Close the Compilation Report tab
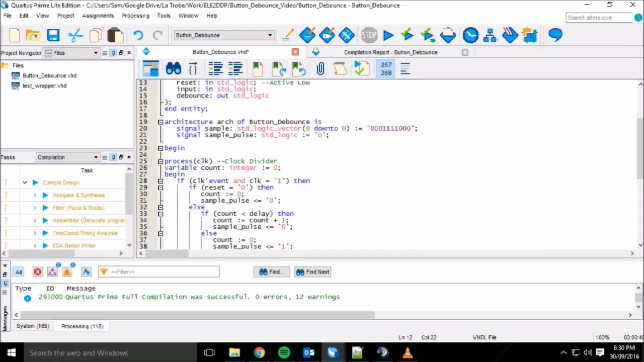The height and width of the screenshot is (362, 644). [x=465, y=52]
